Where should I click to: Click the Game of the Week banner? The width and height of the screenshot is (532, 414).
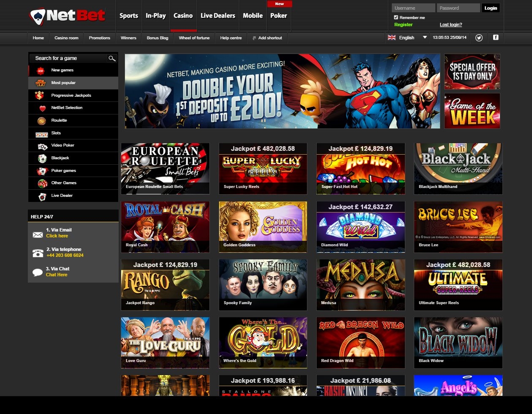pyautogui.click(x=472, y=111)
